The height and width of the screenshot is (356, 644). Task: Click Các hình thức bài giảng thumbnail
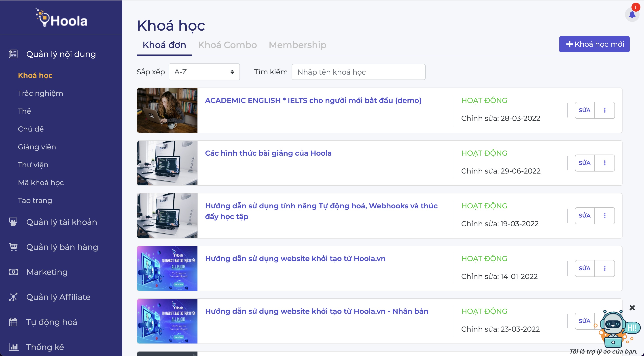pyautogui.click(x=167, y=163)
